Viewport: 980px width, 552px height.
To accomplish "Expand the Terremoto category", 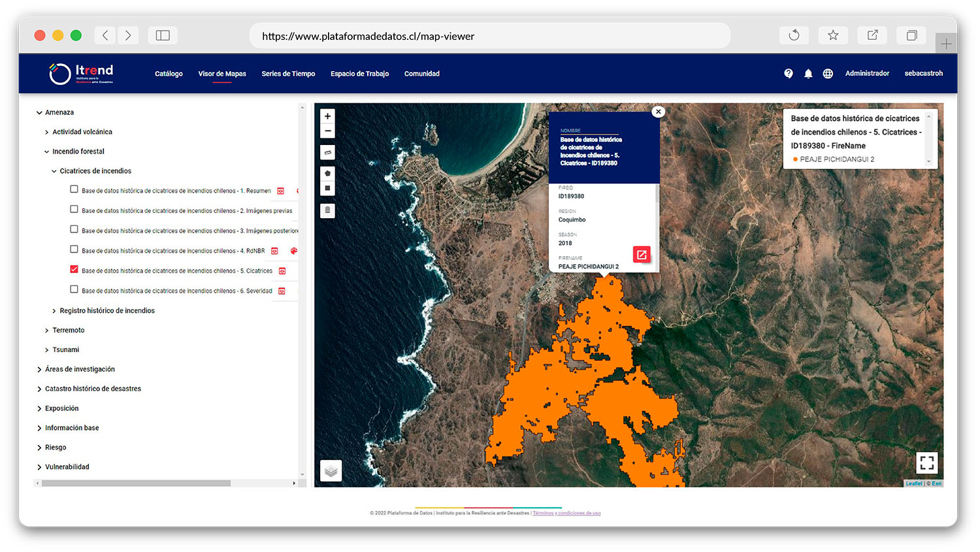I will (47, 331).
